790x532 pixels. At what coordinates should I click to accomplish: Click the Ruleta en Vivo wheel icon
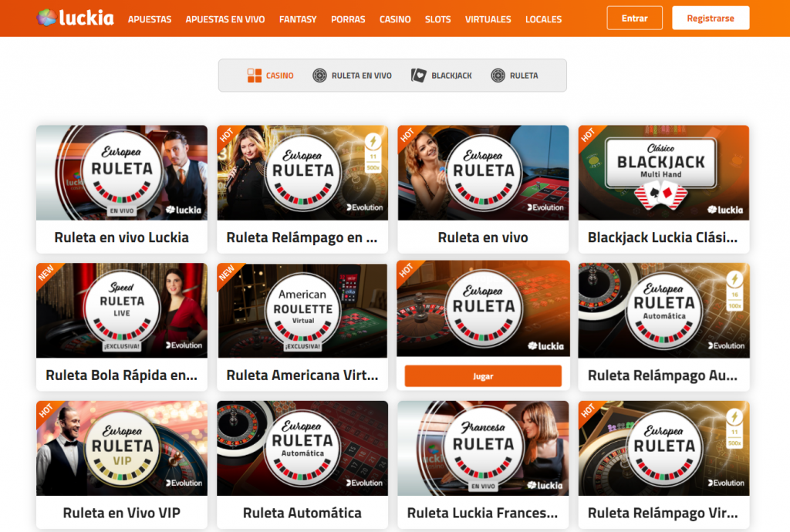pyautogui.click(x=319, y=76)
